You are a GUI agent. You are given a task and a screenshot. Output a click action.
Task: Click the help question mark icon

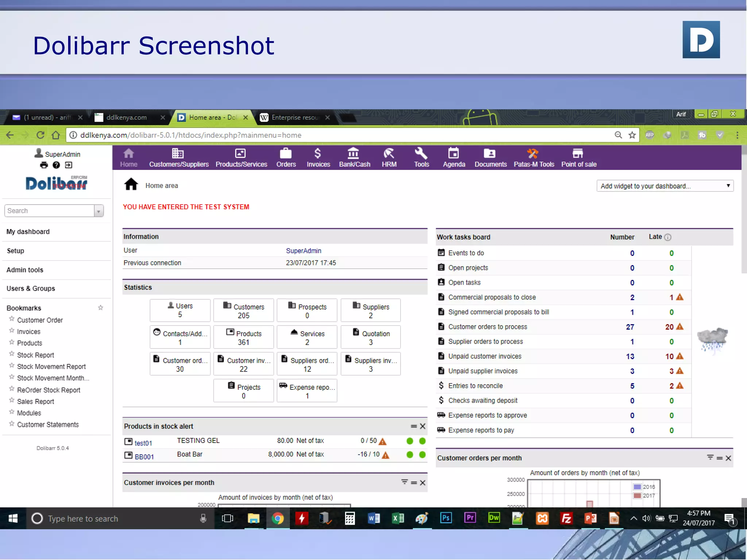point(56,165)
